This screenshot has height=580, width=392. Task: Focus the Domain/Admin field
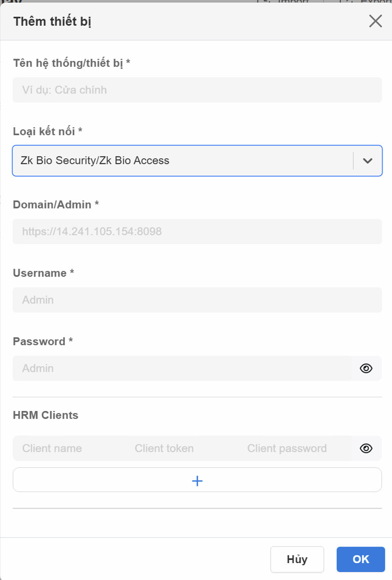(x=197, y=231)
